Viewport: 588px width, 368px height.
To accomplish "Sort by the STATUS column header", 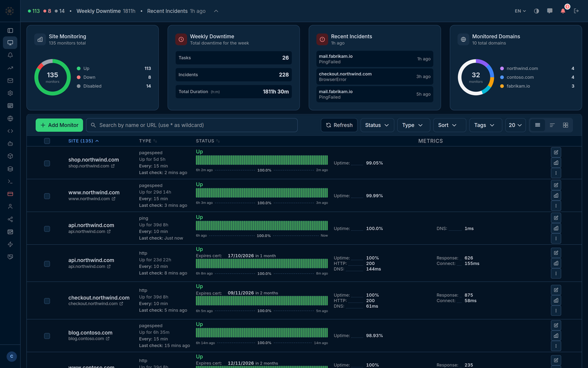I will [208, 141].
